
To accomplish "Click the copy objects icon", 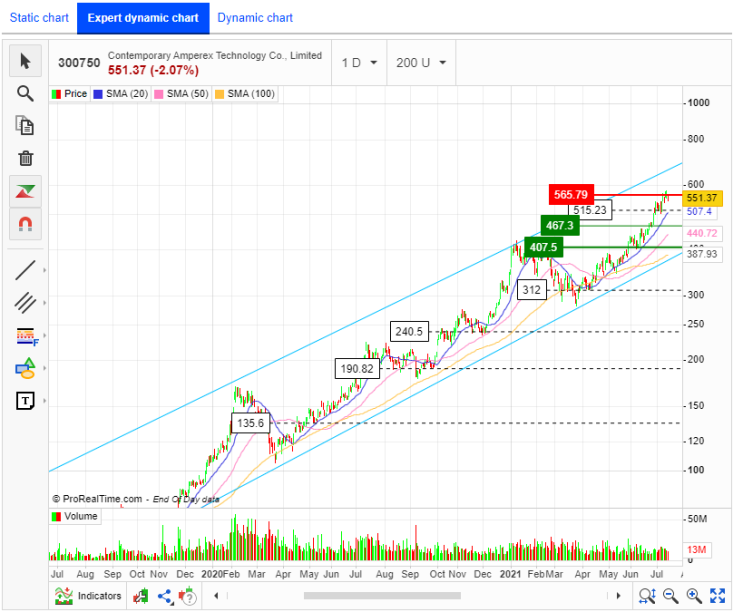I will [26, 126].
